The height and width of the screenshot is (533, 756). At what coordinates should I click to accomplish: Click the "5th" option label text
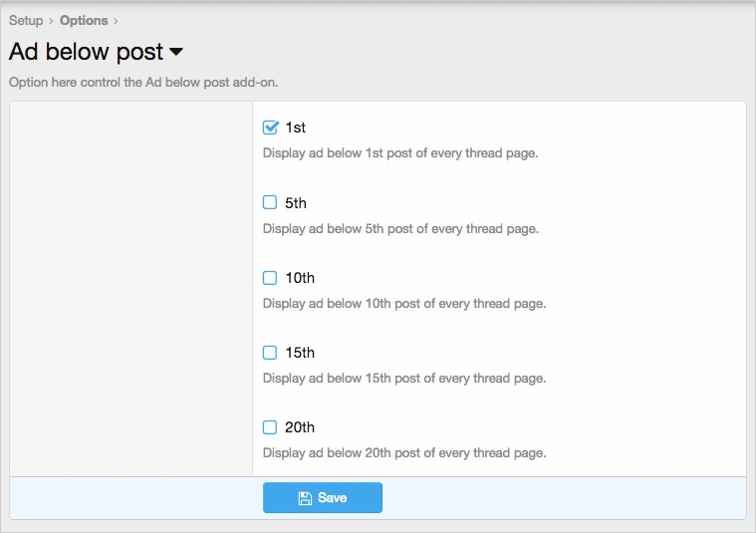point(296,202)
